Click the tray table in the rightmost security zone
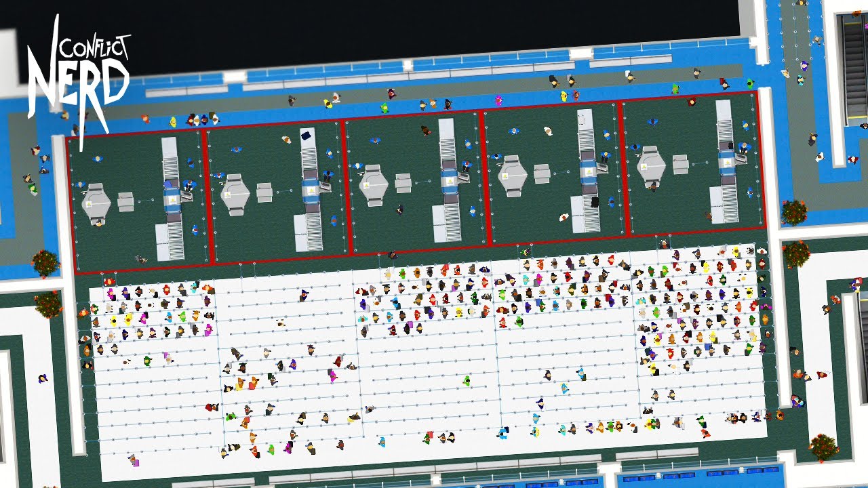This screenshot has height=488, width=868. (681, 165)
